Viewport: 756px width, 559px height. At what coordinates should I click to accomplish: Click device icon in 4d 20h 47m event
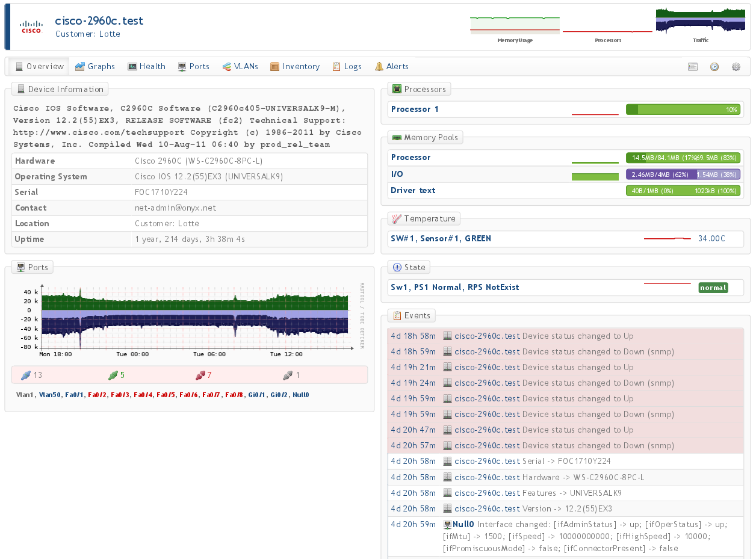coord(447,430)
